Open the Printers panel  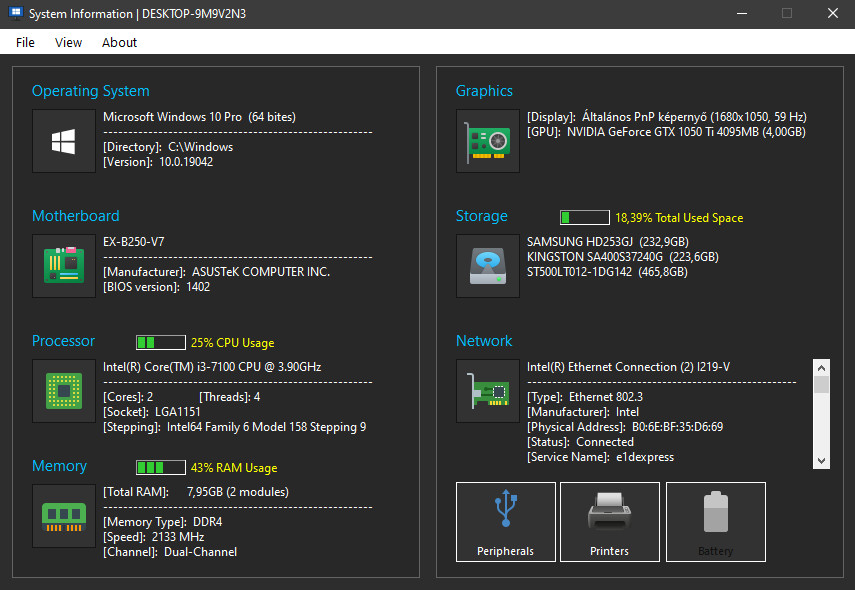pos(610,522)
